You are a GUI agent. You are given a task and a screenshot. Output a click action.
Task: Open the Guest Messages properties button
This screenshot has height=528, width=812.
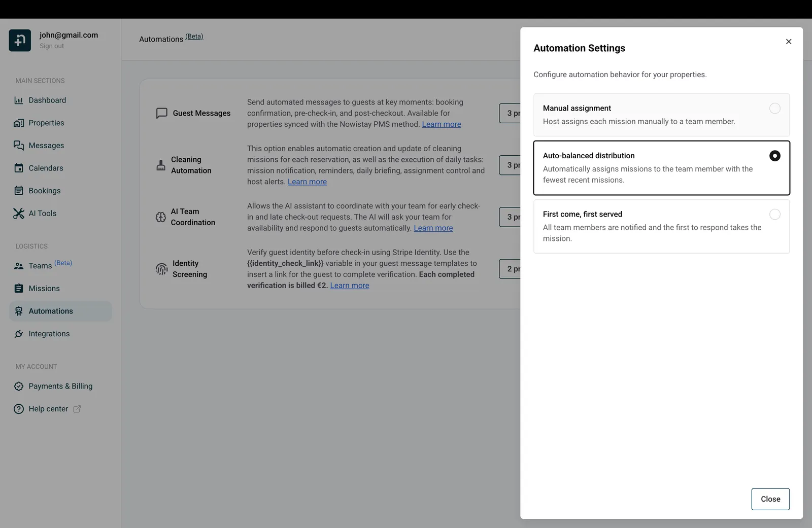(x=510, y=113)
